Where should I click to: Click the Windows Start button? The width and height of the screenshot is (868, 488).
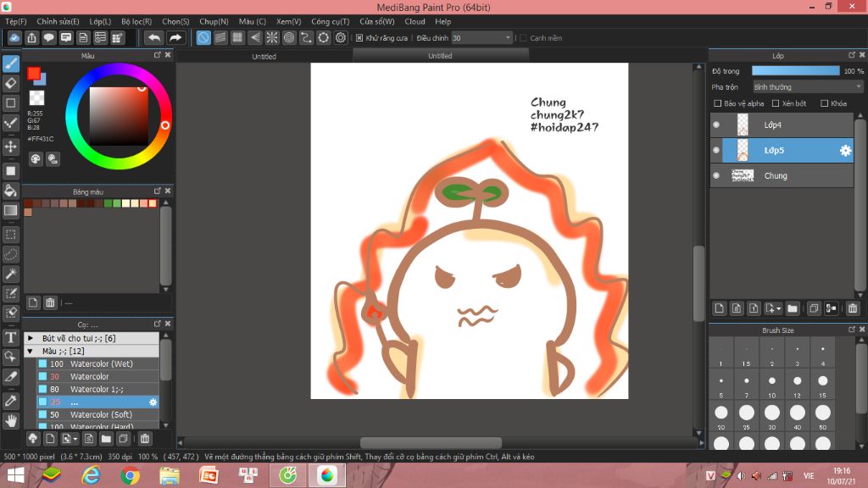(x=15, y=475)
